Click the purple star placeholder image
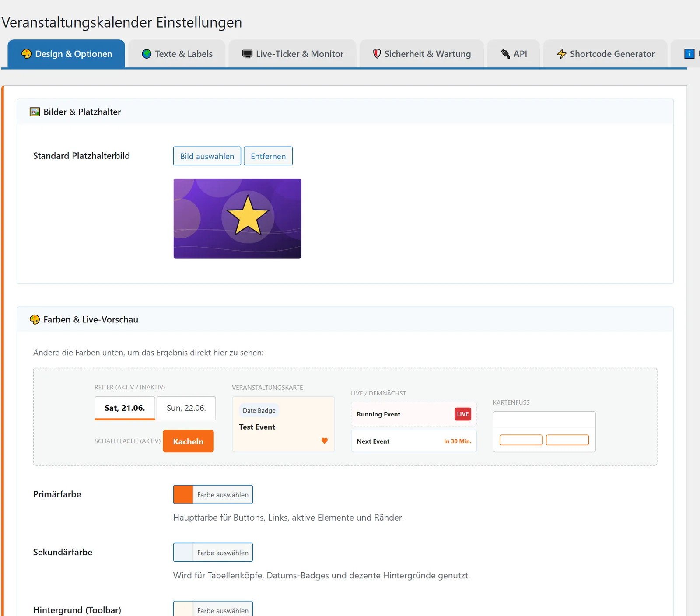Screen dimensions: 700x616 237,218
